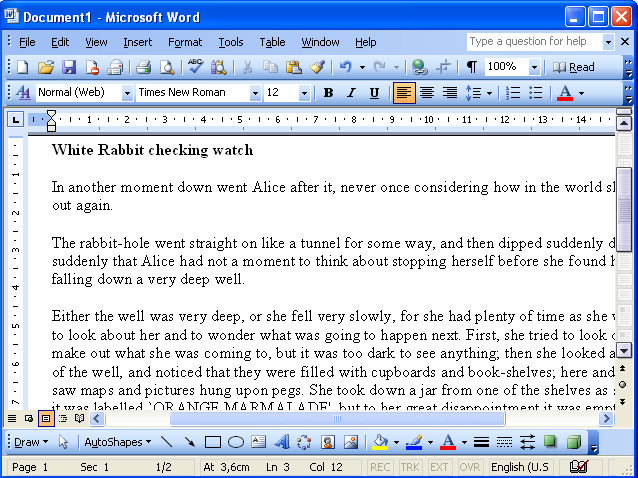Screen dimensions: 638x478
Task: Toggle Center alignment
Action: click(x=426, y=93)
